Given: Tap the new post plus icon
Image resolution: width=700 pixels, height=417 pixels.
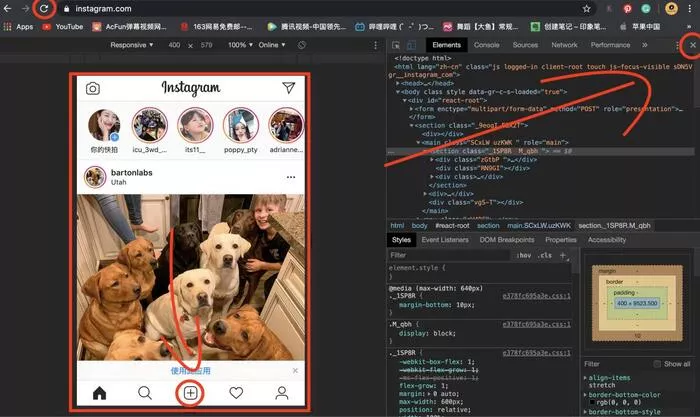Looking at the screenshot, I should (191, 393).
